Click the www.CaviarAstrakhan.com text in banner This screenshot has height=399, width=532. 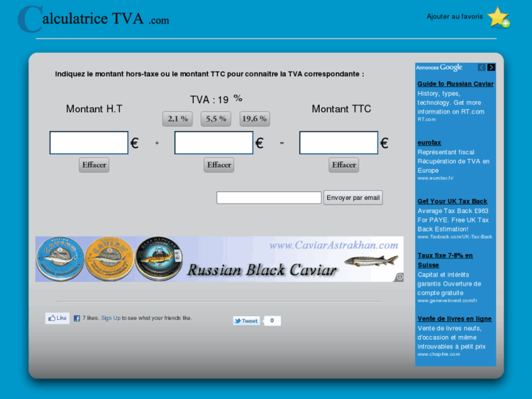click(334, 245)
